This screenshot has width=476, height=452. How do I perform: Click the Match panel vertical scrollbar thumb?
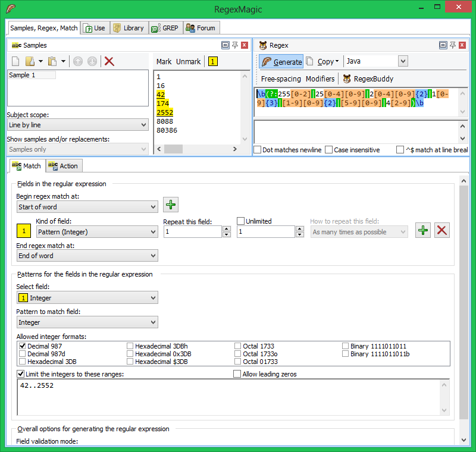point(464,302)
